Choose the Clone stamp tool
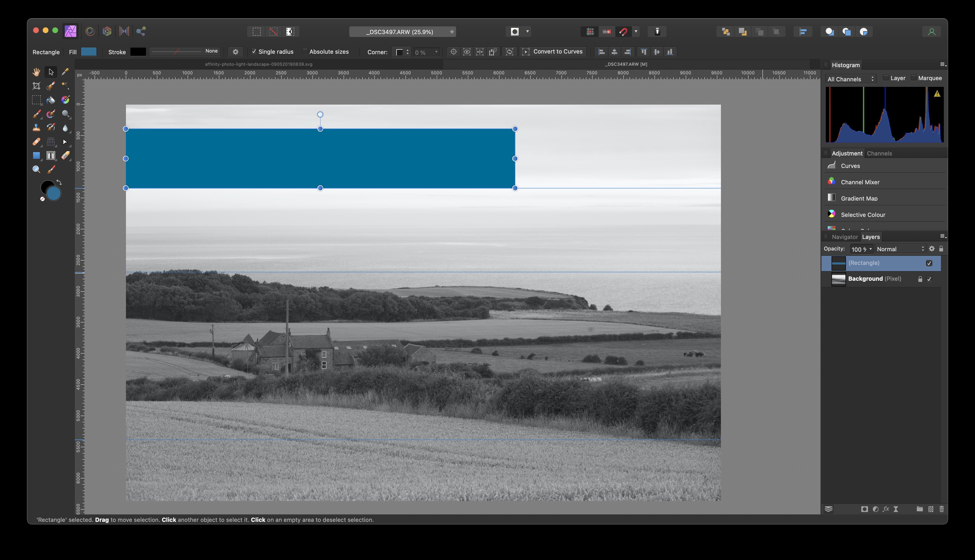Image resolution: width=975 pixels, height=560 pixels. pyautogui.click(x=36, y=128)
